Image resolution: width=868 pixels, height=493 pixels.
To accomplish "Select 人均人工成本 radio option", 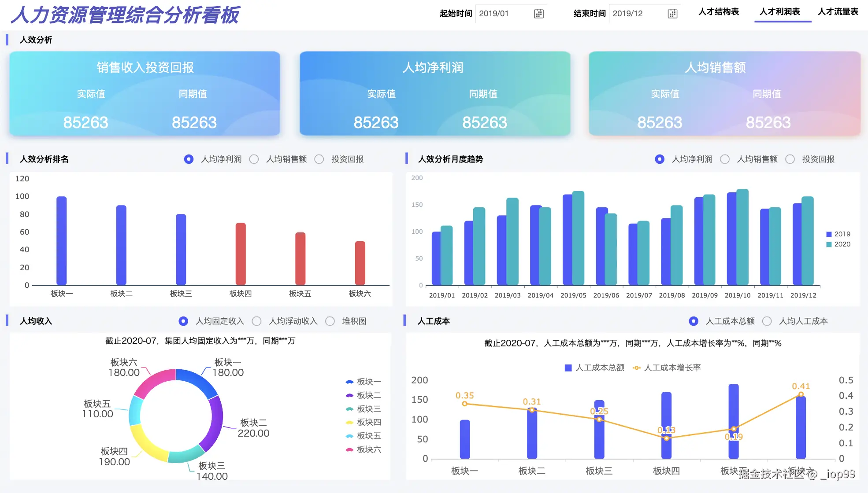I will [x=767, y=321].
